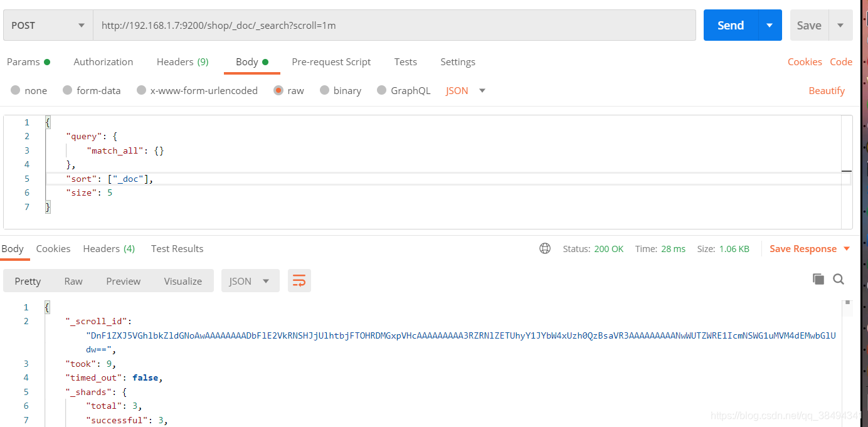Click the response vertical scrollbar thumb
The height and width of the screenshot is (427, 868).
[847, 303]
